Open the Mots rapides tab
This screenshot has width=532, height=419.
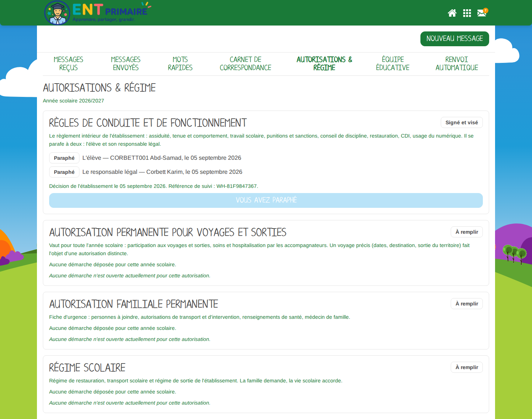pyautogui.click(x=180, y=64)
